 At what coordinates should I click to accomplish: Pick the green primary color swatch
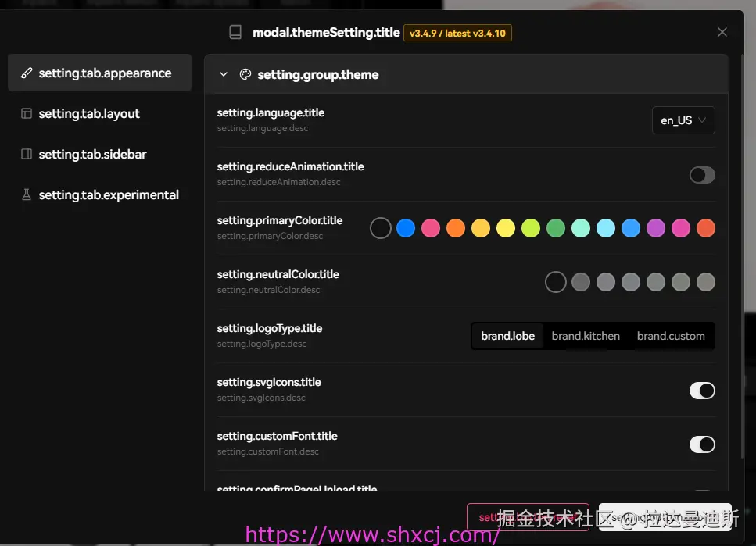pyautogui.click(x=556, y=228)
